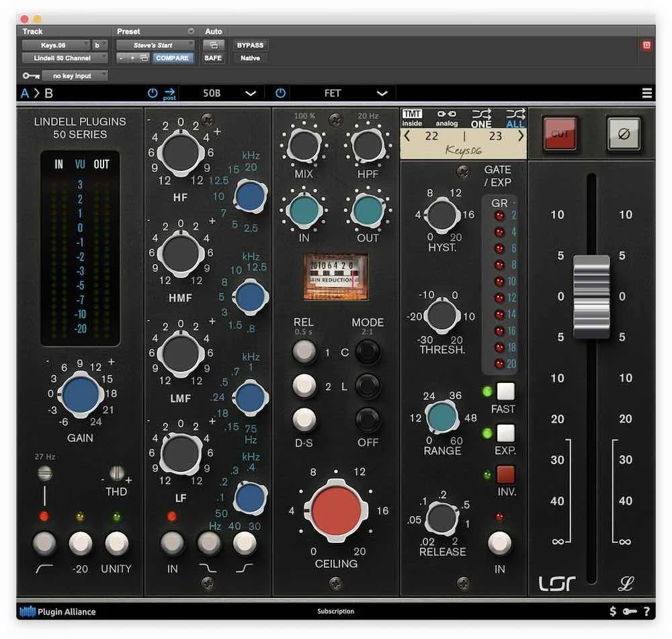Screen dimensions: 672x639
Task: Switch to preset B comparison
Action: (x=48, y=93)
